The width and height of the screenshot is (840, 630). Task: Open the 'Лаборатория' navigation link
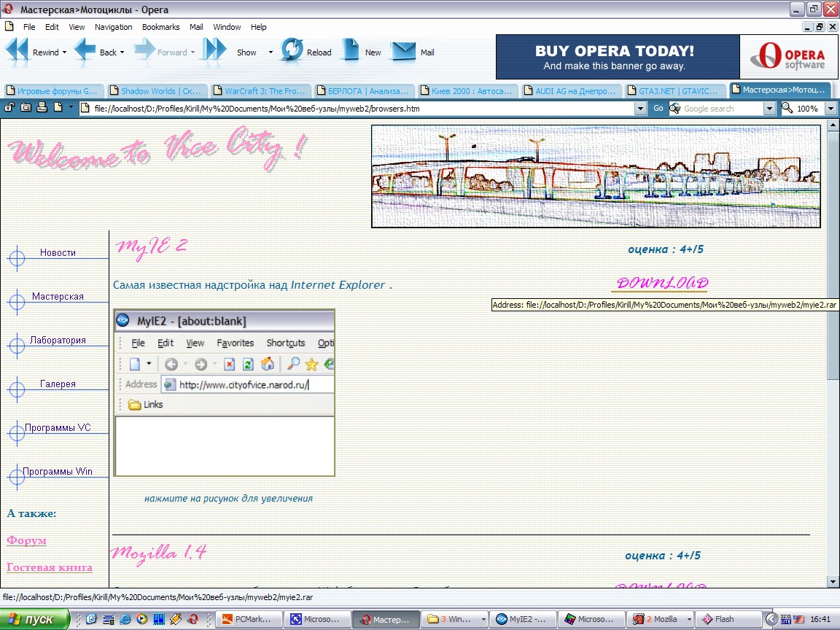click(x=58, y=341)
